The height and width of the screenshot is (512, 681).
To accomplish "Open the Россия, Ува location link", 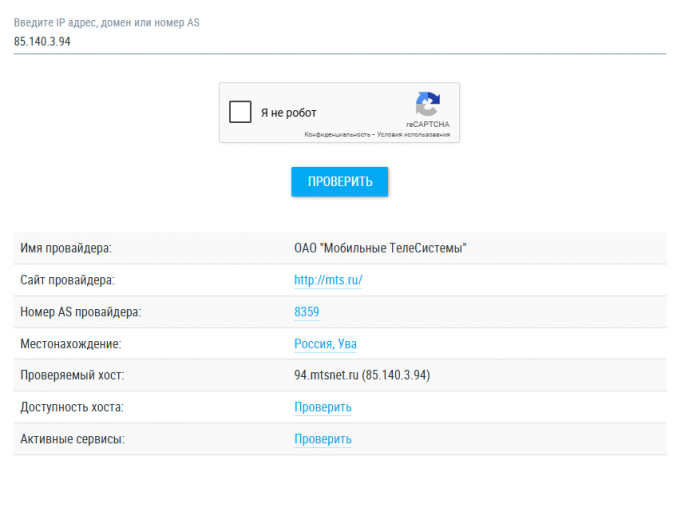I will pos(325,344).
